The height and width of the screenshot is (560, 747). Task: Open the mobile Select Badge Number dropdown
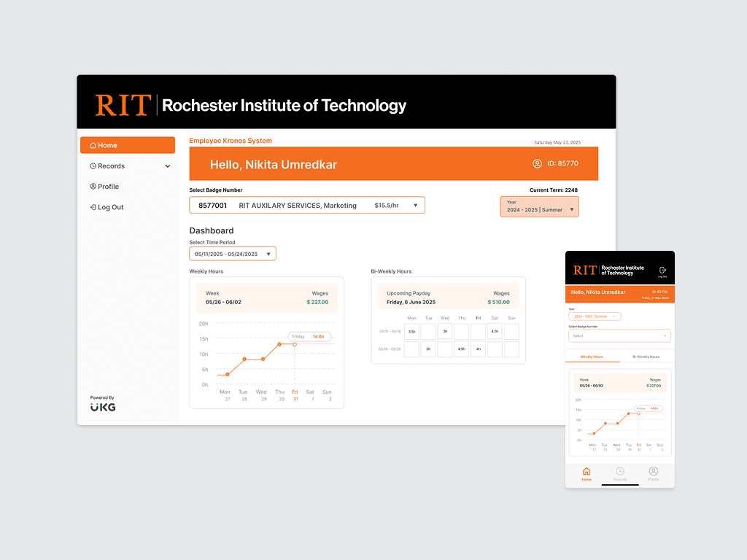(x=619, y=335)
